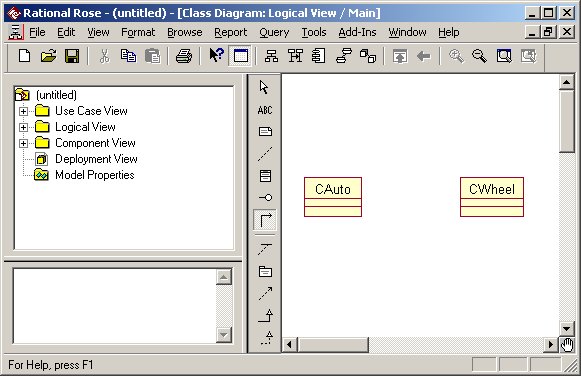This screenshot has height=376, width=581.
Task: Copy selection using Copy icon
Action: 128,56
